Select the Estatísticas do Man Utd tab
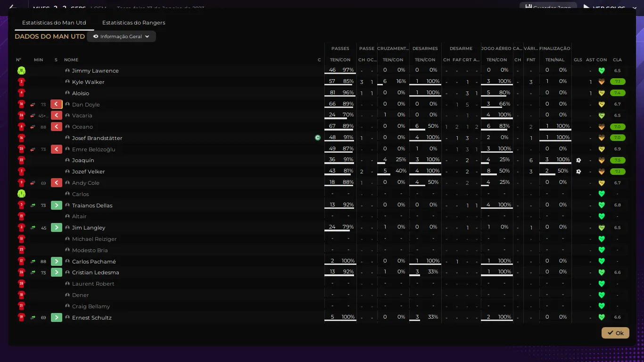Image resolution: width=644 pixels, height=362 pixels. [54, 23]
